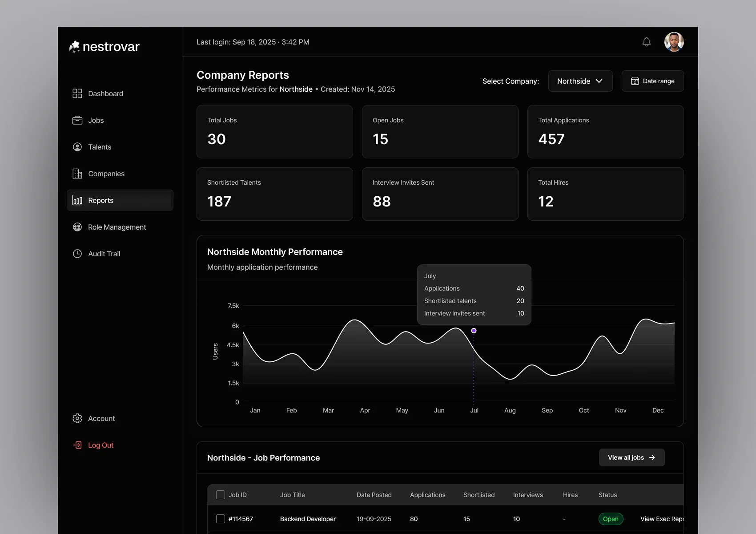Click View Exec Report link for Backend Developer

[662, 519]
